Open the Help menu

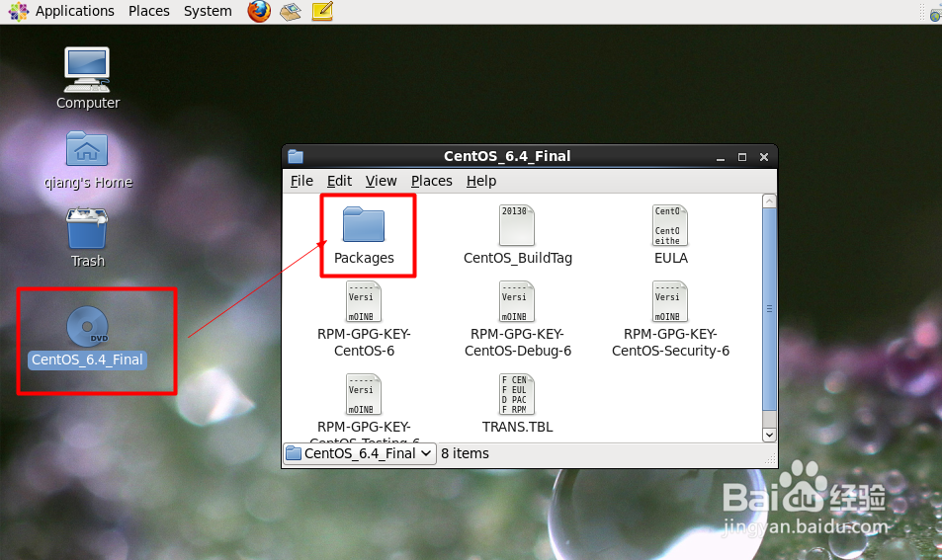point(481,181)
